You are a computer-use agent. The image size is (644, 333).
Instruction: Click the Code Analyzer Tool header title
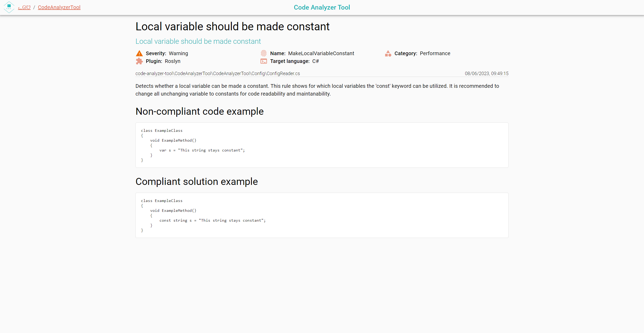pyautogui.click(x=322, y=7)
